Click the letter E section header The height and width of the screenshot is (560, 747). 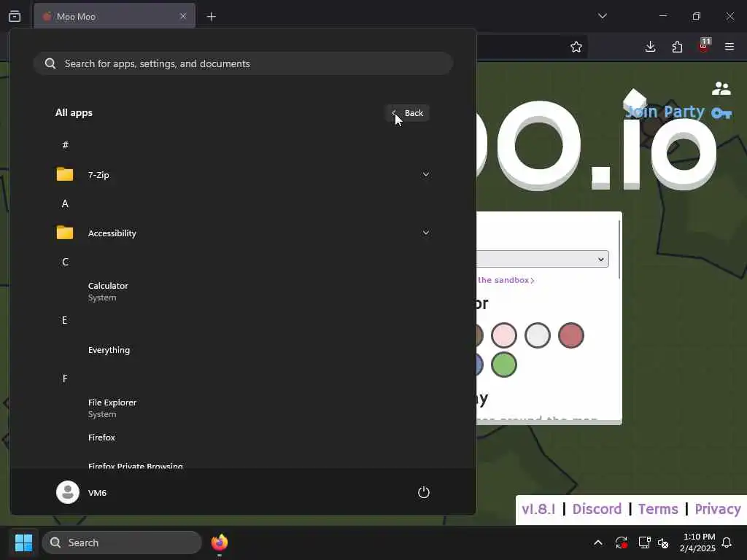coord(65,321)
